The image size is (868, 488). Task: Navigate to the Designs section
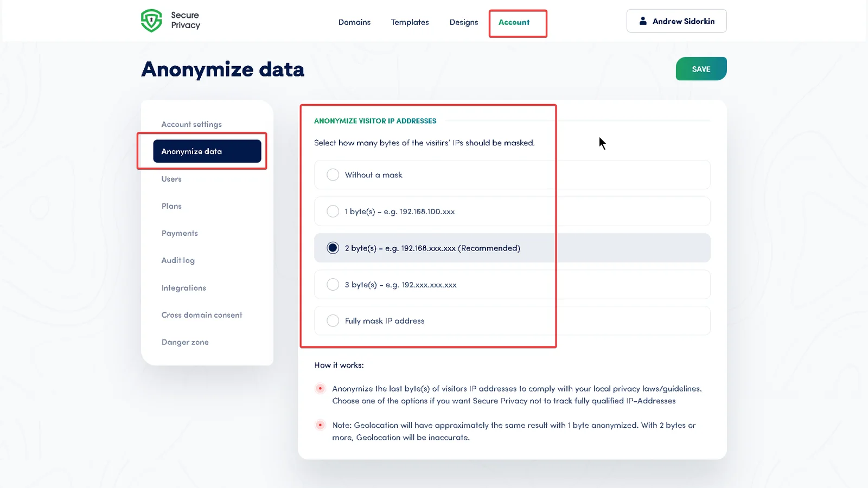464,22
